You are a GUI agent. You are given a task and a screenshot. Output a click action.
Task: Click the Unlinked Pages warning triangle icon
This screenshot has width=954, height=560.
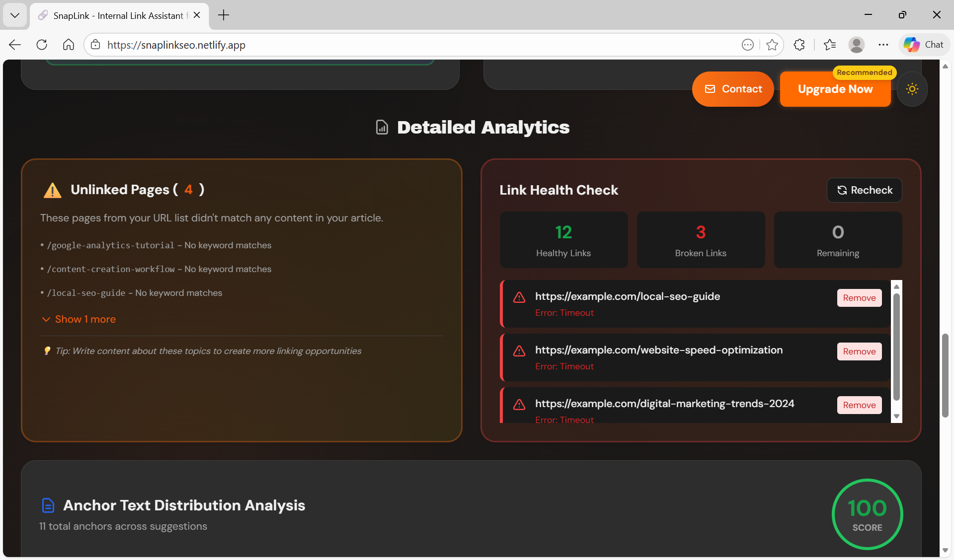53,190
